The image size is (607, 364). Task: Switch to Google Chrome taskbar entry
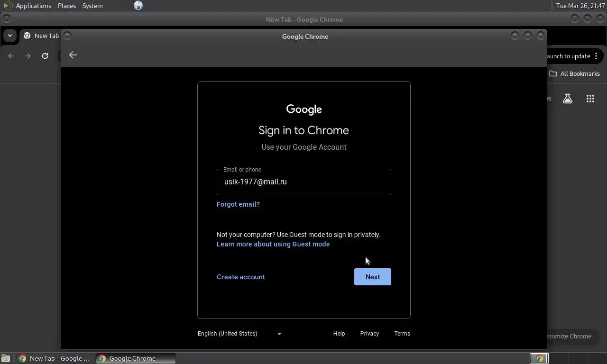click(136, 358)
